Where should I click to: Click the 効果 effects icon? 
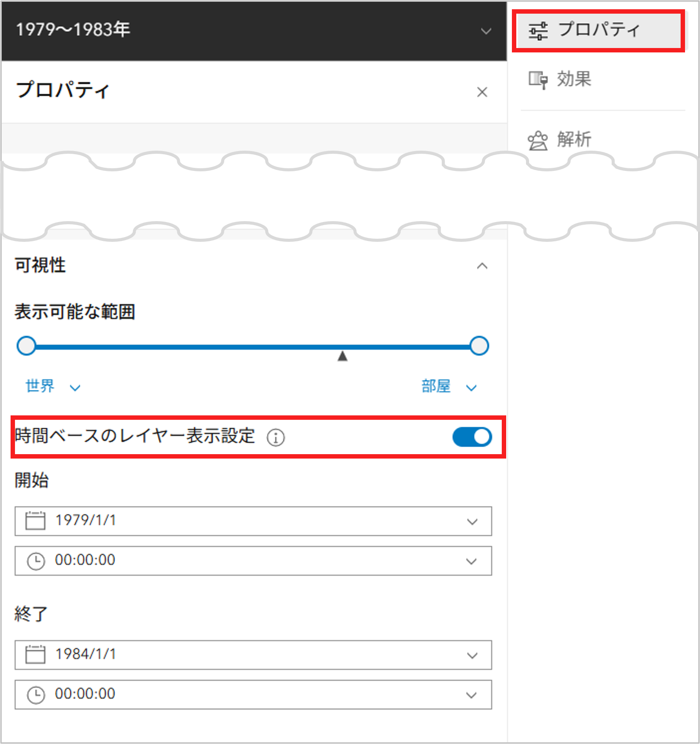click(538, 80)
